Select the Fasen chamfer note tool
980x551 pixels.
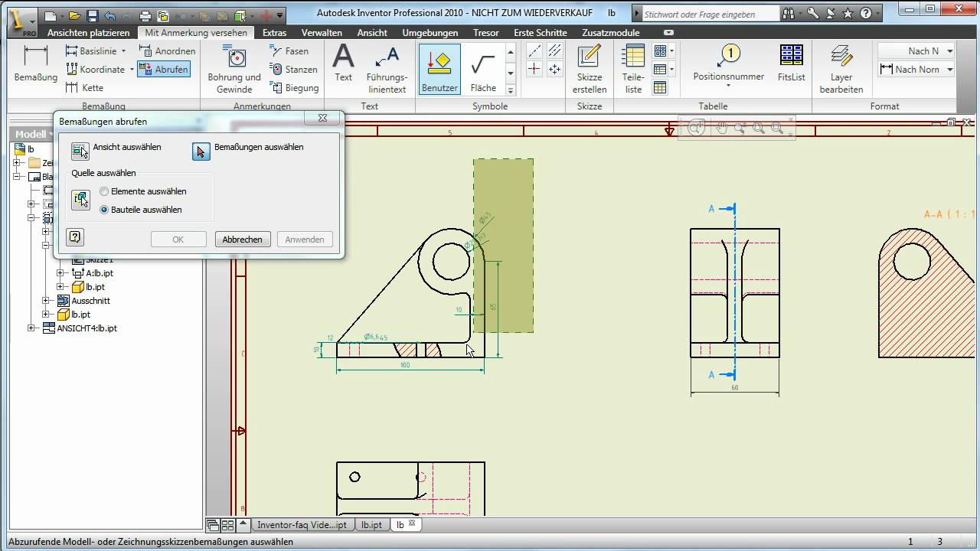(x=289, y=51)
